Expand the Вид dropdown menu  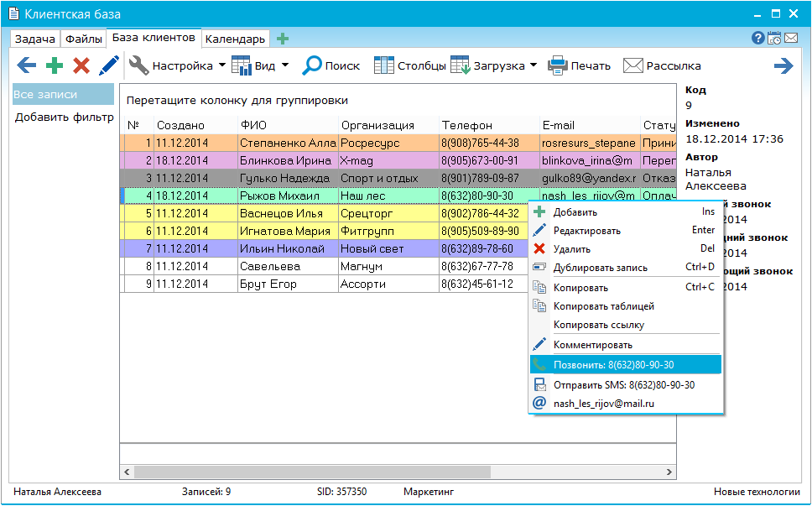[x=285, y=65]
